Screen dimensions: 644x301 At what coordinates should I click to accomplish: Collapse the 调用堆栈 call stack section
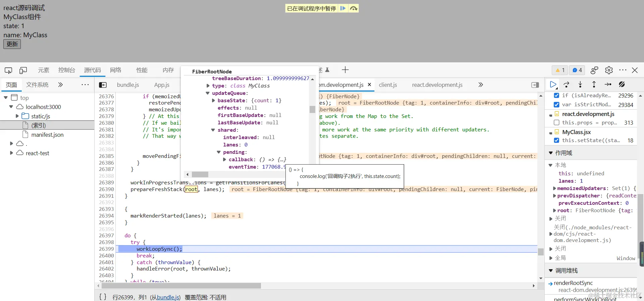551,270
